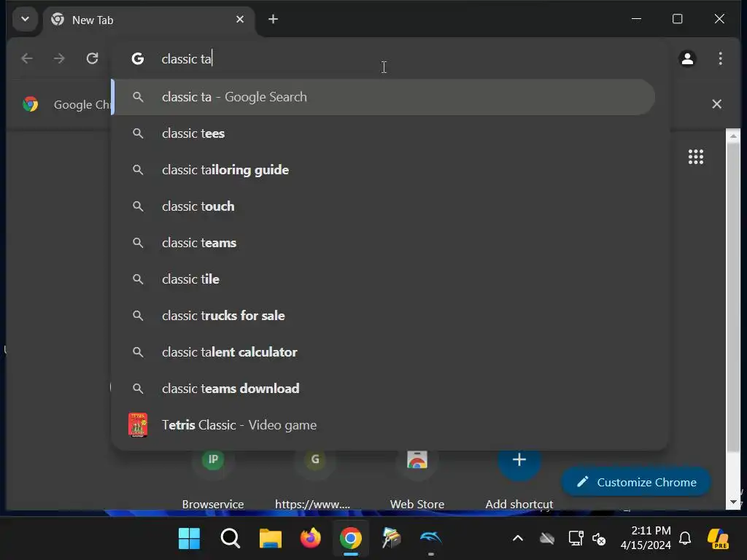Open the notification bell
Viewport: 747px width, 560px height.
point(685,539)
